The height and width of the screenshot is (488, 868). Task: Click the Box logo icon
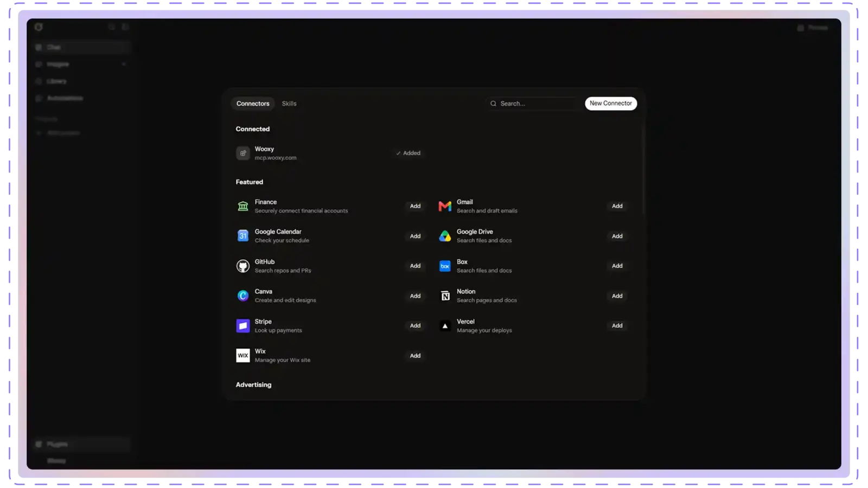point(445,266)
